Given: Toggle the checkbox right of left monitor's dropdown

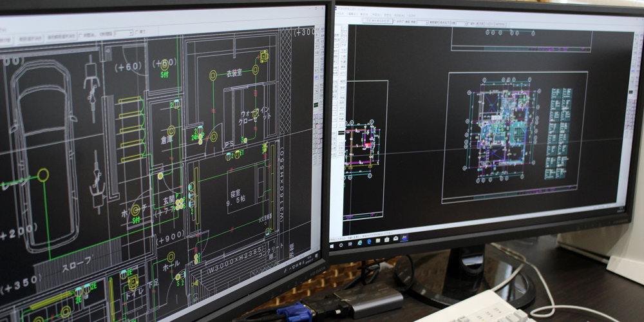Looking at the screenshot, I should coord(137,32).
